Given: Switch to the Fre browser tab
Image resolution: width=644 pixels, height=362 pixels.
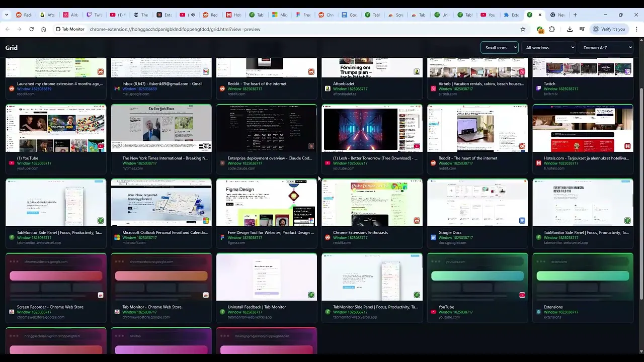Looking at the screenshot, I should pos(303,15).
